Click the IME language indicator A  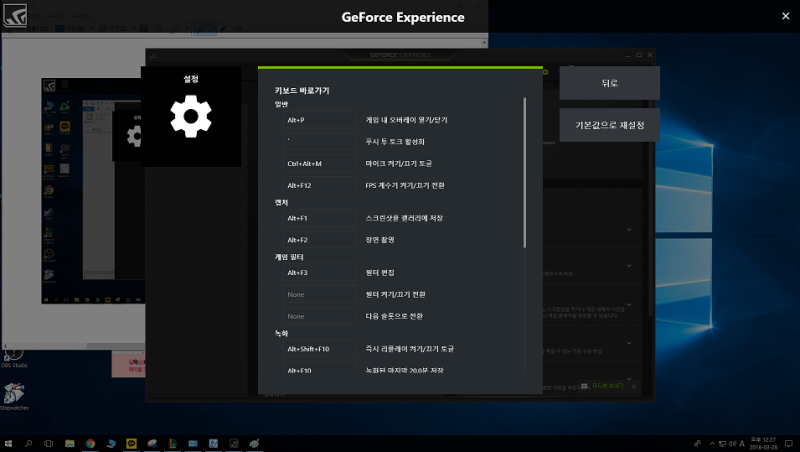tap(742, 443)
